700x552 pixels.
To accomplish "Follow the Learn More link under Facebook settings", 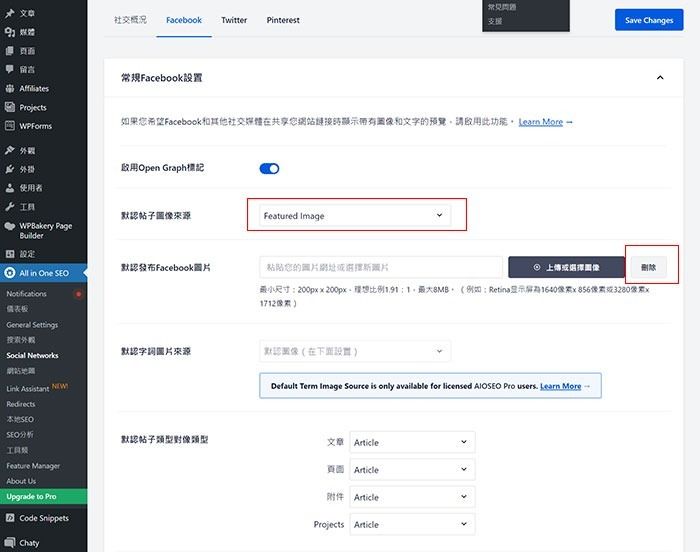I will [x=541, y=122].
